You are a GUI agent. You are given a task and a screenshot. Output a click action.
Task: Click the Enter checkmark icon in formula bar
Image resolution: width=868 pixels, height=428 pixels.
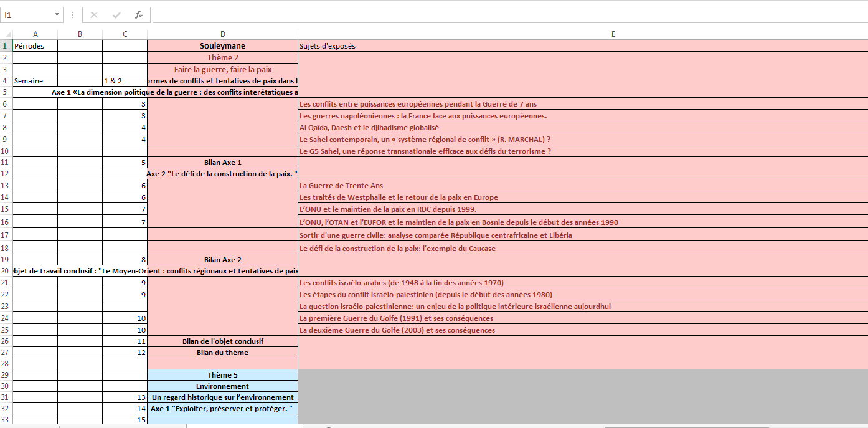click(x=116, y=15)
